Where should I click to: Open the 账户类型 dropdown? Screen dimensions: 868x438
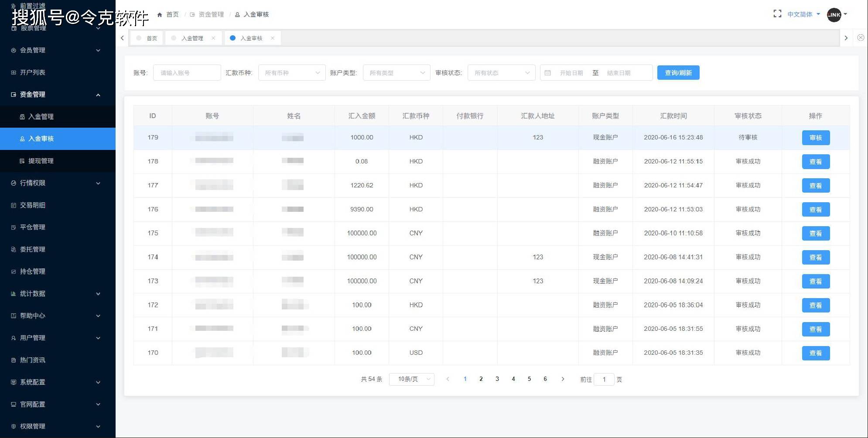click(x=396, y=73)
